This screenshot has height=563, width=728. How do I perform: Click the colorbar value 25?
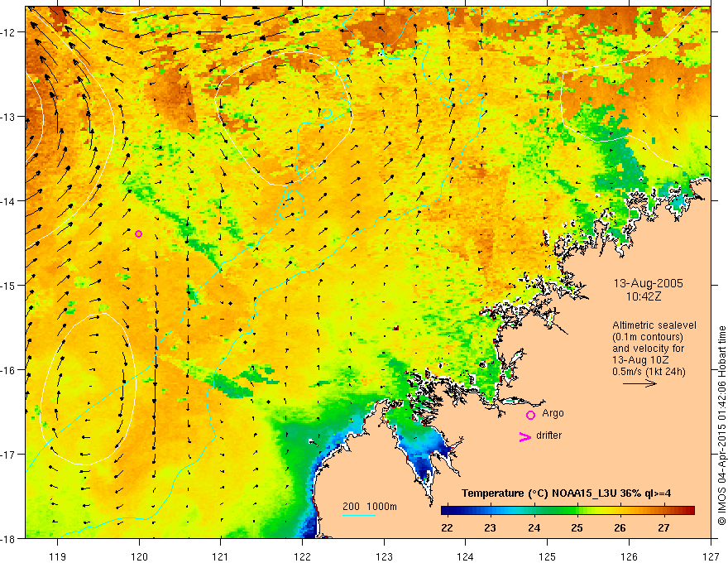(x=577, y=527)
